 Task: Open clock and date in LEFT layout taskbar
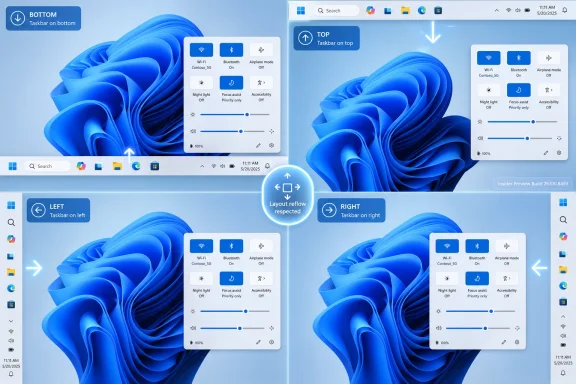click(11, 363)
